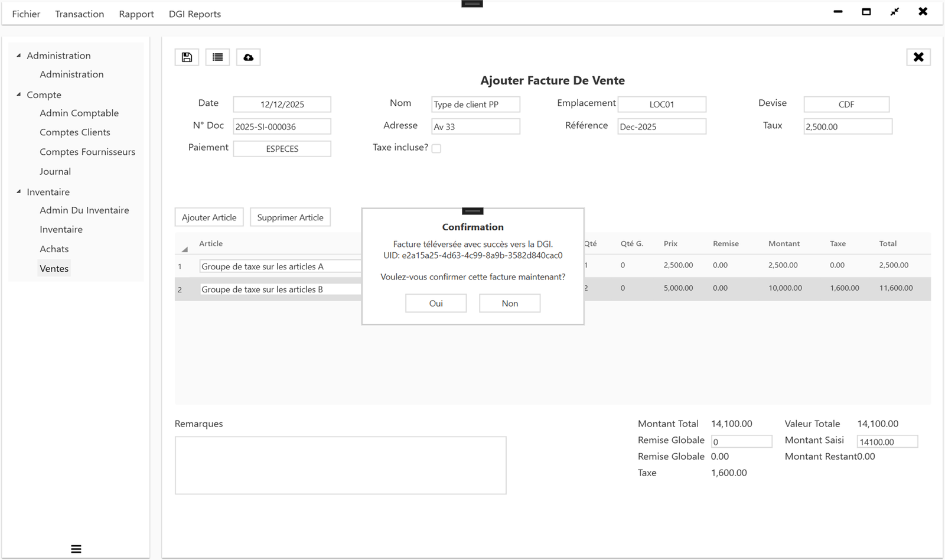Screen dimensions: 945x560
Task: Select Ventes in the sidebar
Action: click(54, 268)
